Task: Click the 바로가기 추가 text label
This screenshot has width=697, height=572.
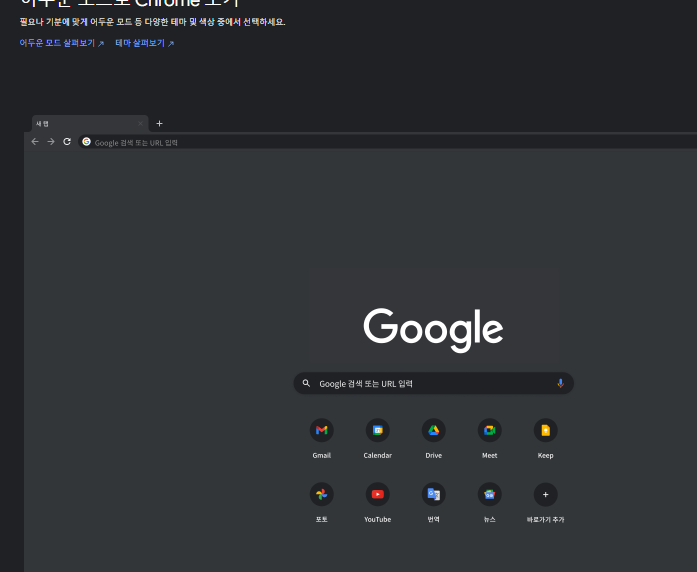Action: pyautogui.click(x=546, y=520)
